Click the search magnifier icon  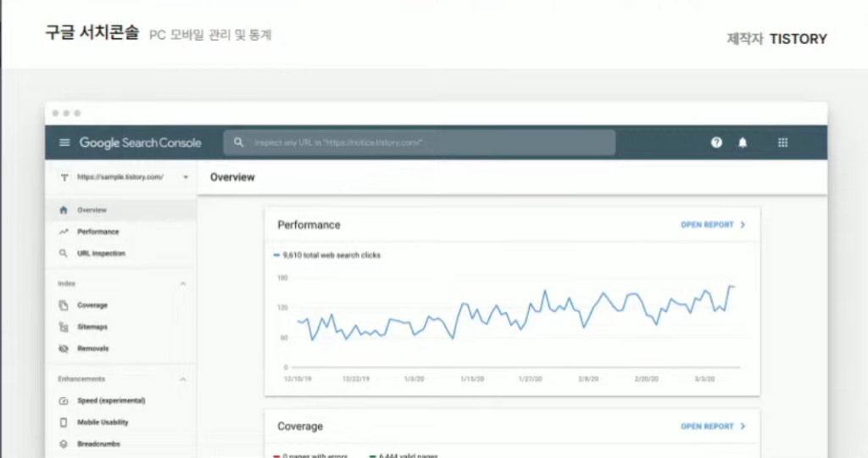coord(239,142)
